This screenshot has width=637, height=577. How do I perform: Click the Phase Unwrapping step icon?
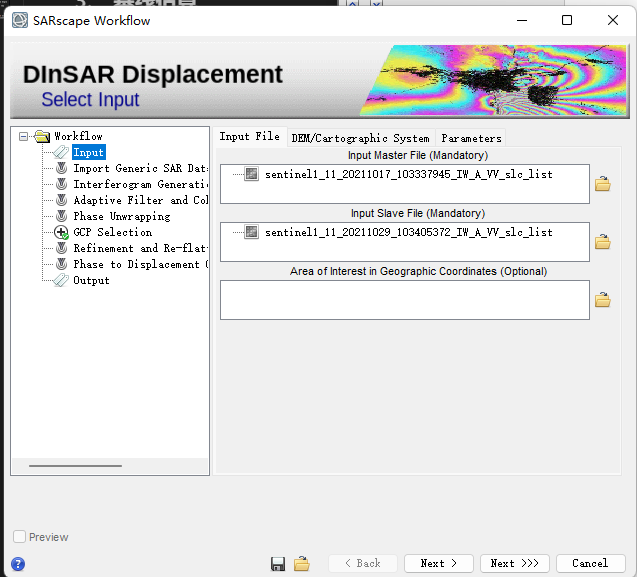pyautogui.click(x=61, y=216)
